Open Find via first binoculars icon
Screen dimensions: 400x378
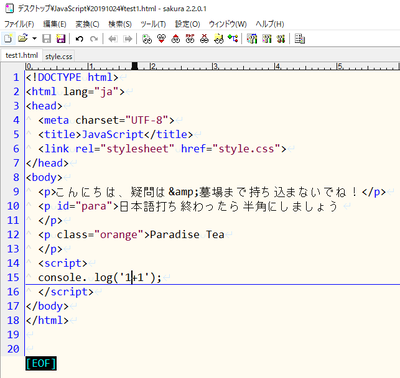click(x=147, y=39)
